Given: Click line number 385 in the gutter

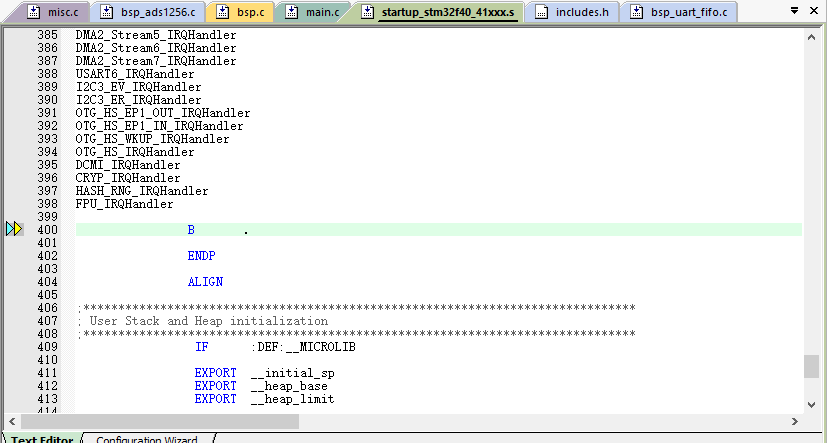Looking at the screenshot, I should pos(48,35).
